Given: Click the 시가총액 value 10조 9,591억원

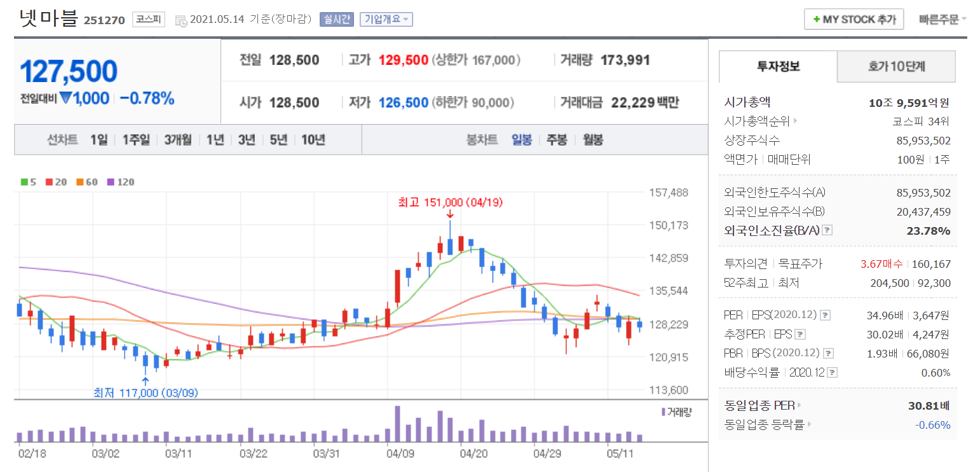Looking at the screenshot, I should [x=909, y=102].
